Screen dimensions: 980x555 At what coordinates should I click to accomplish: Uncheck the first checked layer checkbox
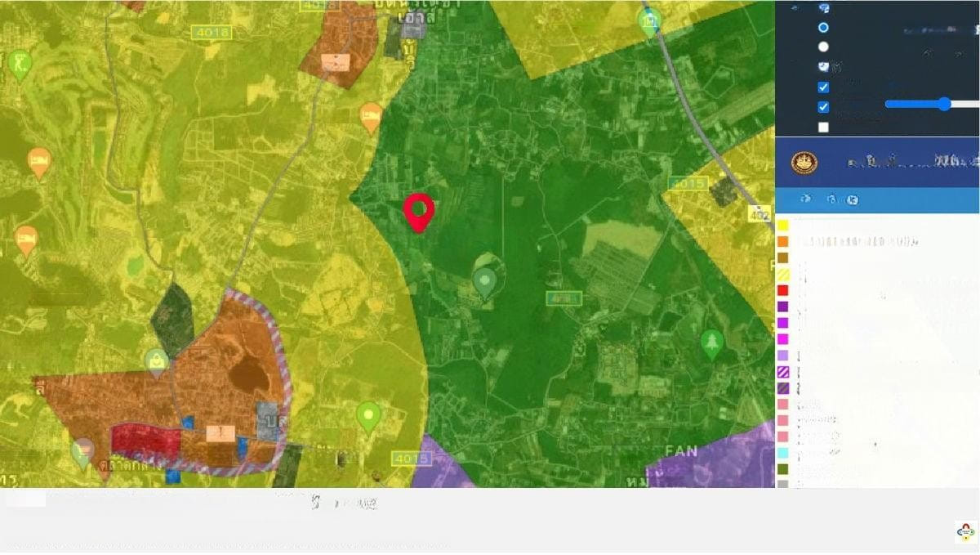823,87
